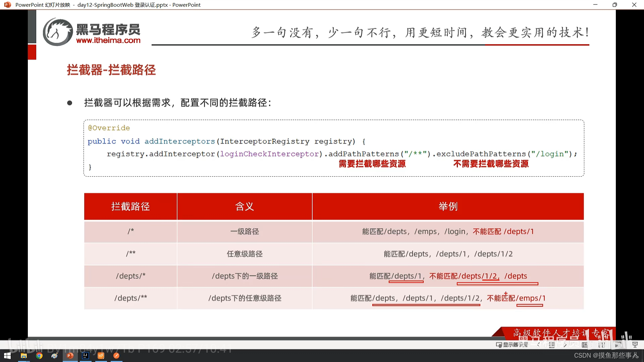The width and height of the screenshot is (644, 362).
Task: Click the 任意级路径 meaning cell
Action: [245, 254]
